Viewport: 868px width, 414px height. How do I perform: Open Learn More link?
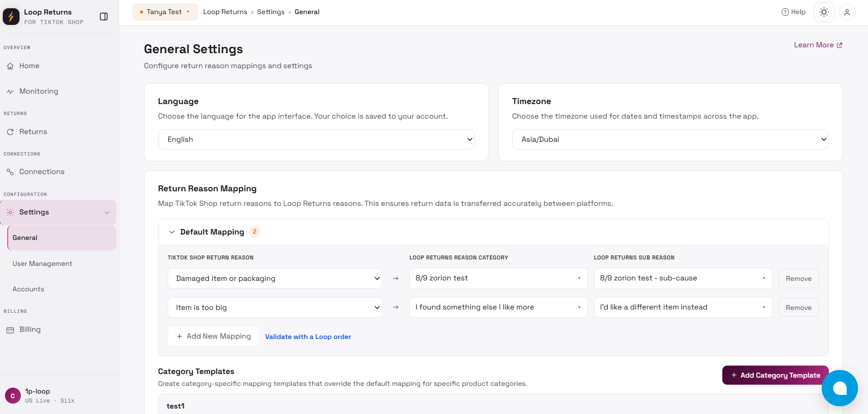pos(818,45)
